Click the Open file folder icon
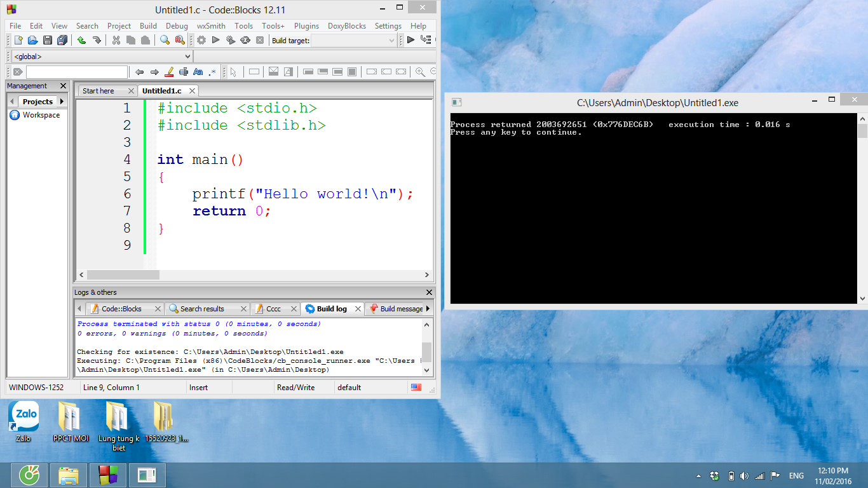This screenshot has width=868, height=488. tap(32, 40)
